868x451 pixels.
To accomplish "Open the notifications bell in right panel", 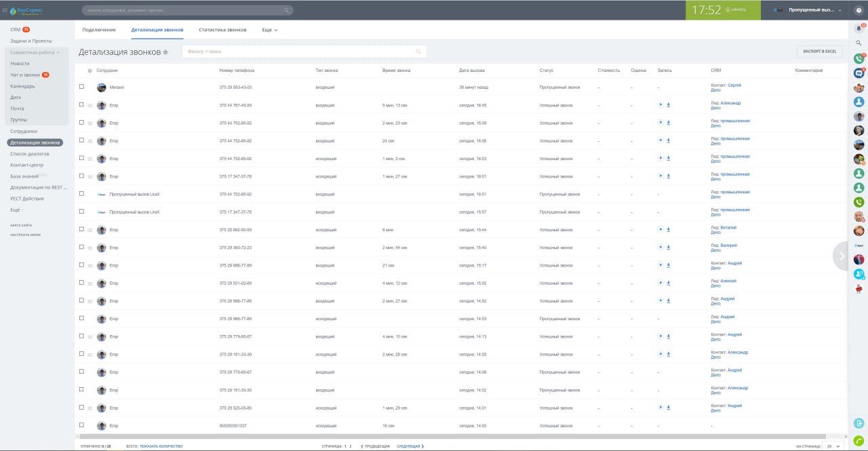I will coord(859,28).
